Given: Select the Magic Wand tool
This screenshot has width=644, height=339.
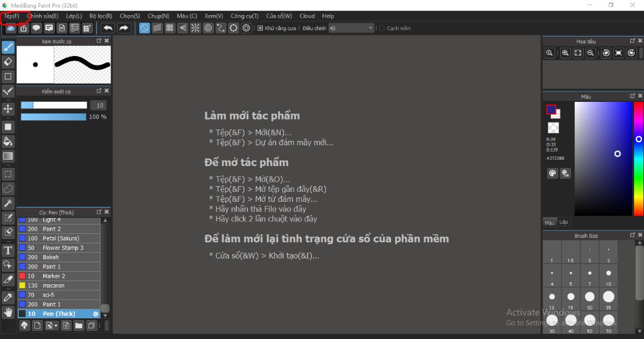Looking at the screenshot, I should click(x=8, y=203).
